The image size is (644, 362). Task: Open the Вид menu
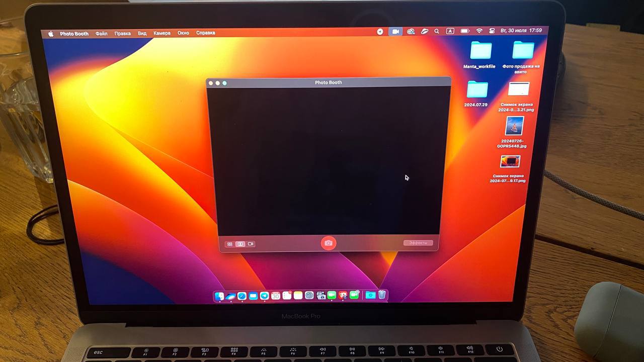click(x=142, y=33)
